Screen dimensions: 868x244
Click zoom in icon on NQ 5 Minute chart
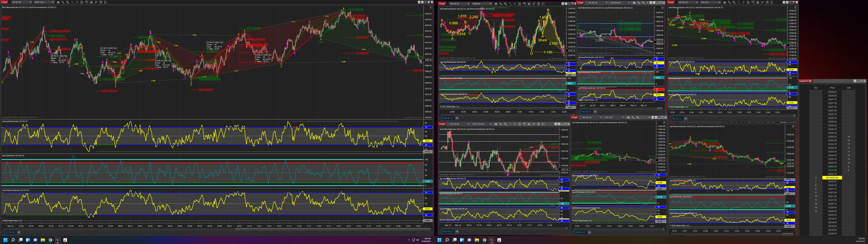tap(505, 4)
